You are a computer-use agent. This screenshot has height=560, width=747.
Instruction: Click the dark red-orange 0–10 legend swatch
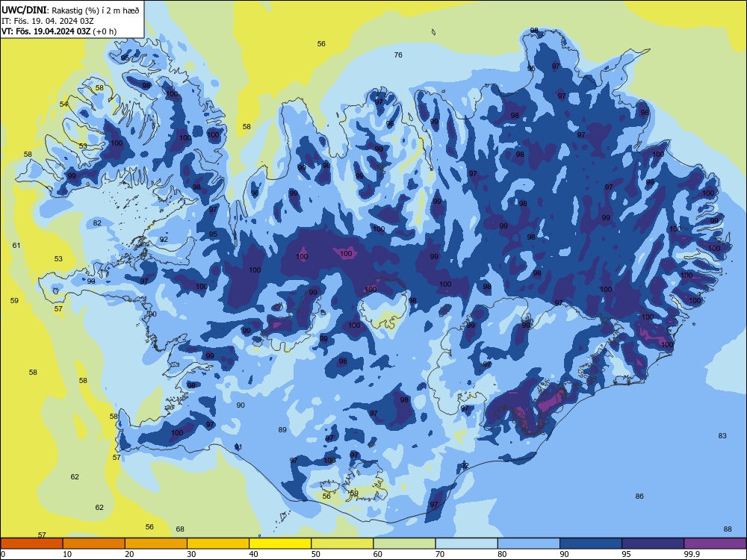[31, 544]
